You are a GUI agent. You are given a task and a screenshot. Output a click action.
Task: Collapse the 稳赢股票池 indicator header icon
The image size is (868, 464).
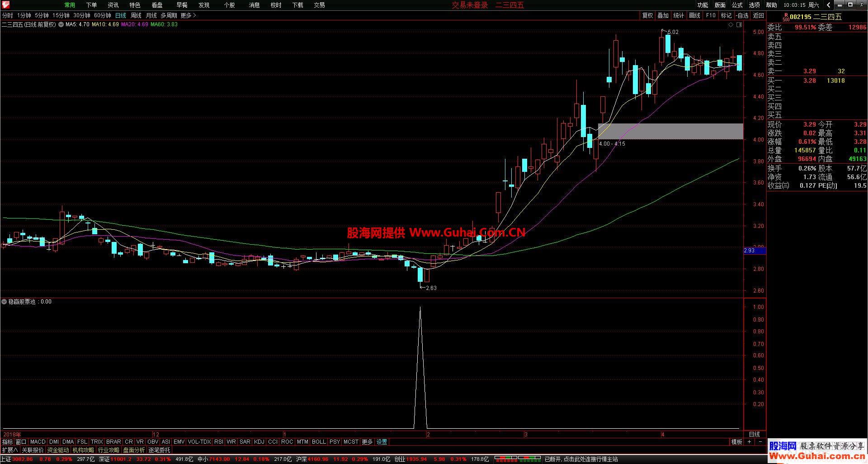[x=4, y=302]
